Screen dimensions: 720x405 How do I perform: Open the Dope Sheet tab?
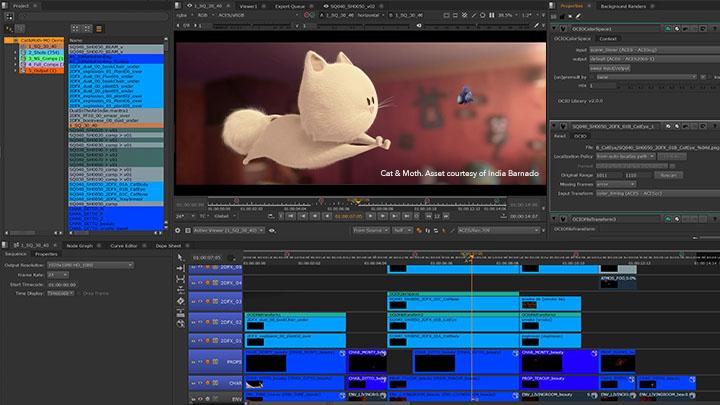pyautogui.click(x=168, y=246)
